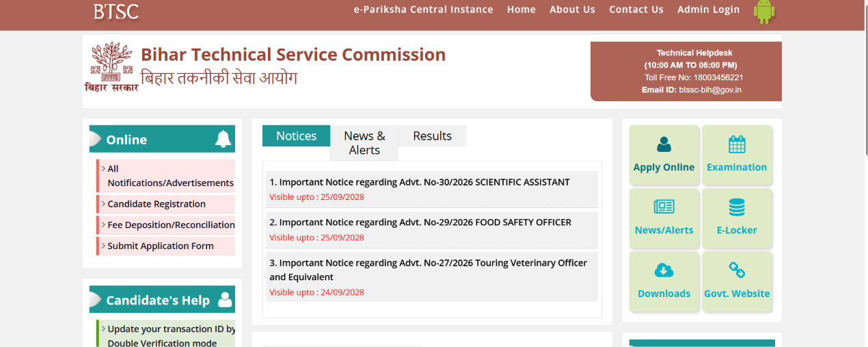Screen dimensions: 868x347
Task: Click the chain link icon on Govt. Website tile
Action: [737, 270]
